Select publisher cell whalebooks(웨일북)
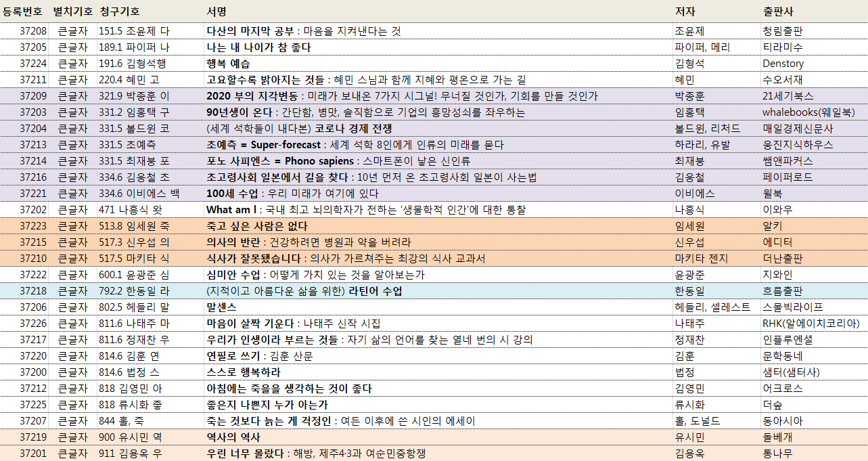This screenshot has height=461, width=868. click(808, 112)
